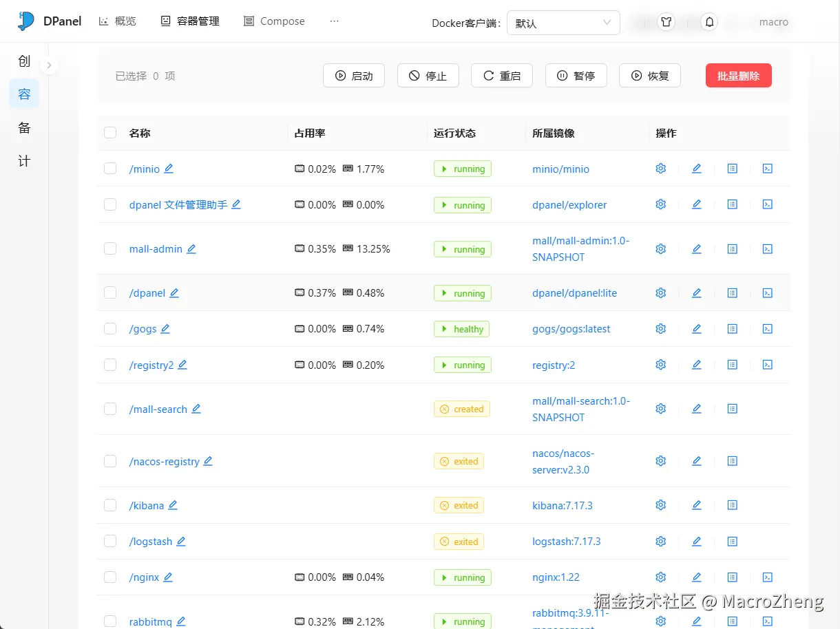840x629 pixels.
Task: Open settings gear for /minio container
Action: [661, 169]
